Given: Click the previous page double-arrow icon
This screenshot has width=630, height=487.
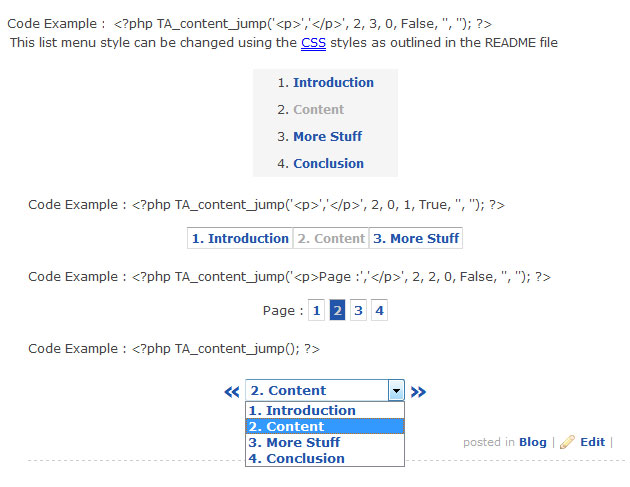Looking at the screenshot, I should tap(232, 392).
